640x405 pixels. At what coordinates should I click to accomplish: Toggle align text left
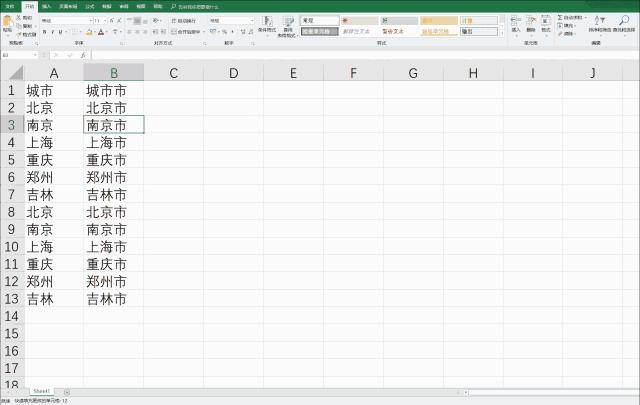pyautogui.click(x=130, y=32)
